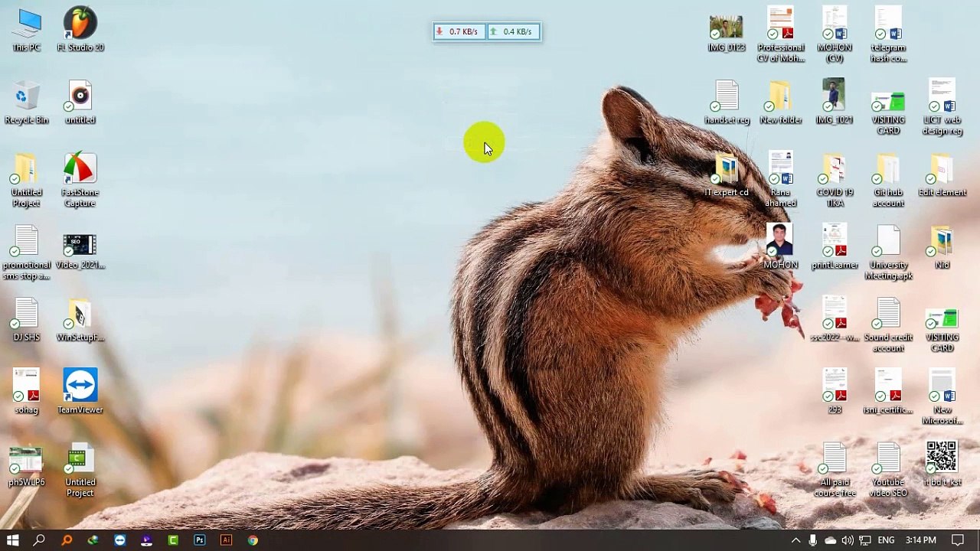This screenshot has height=551, width=980.
Task: Switch the ENG input language
Action: pos(886,540)
